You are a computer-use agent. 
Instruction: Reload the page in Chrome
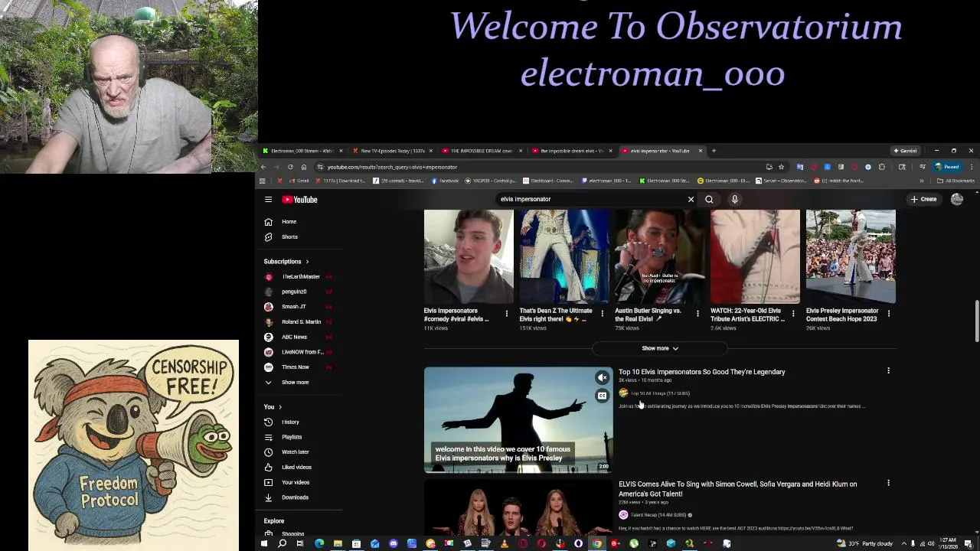pyautogui.click(x=290, y=167)
